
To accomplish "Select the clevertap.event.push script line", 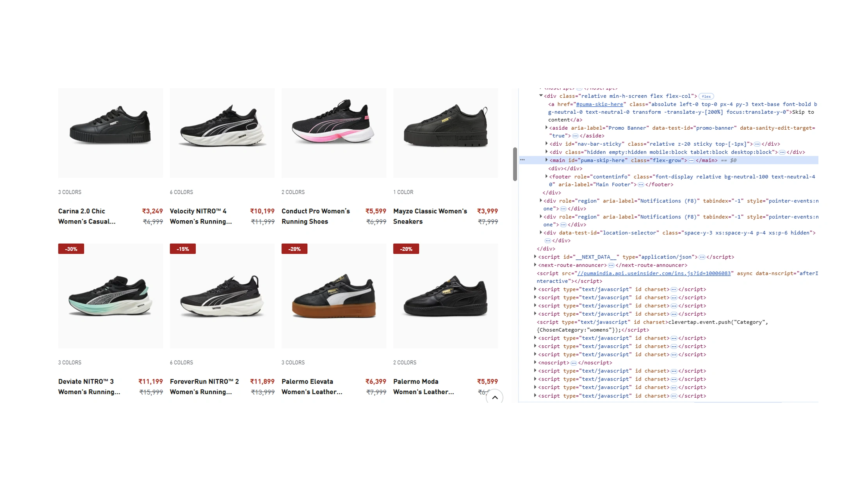I will (652, 326).
